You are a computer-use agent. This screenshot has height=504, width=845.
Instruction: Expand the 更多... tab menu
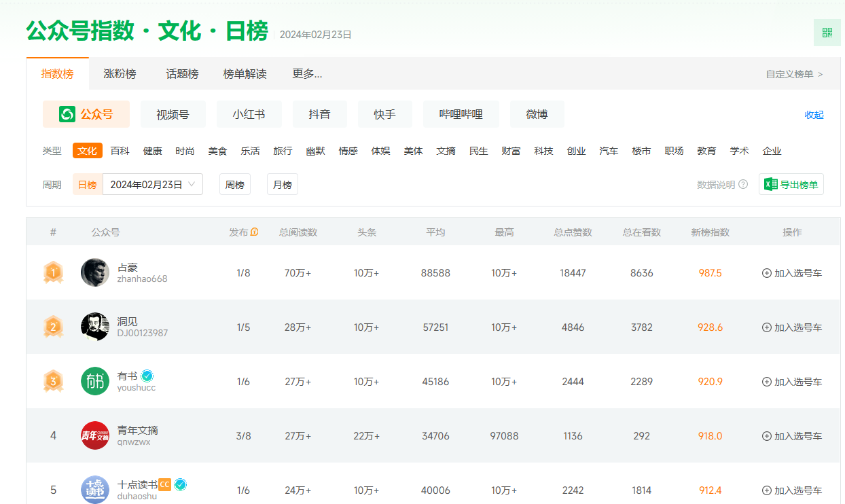[x=307, y=73]
